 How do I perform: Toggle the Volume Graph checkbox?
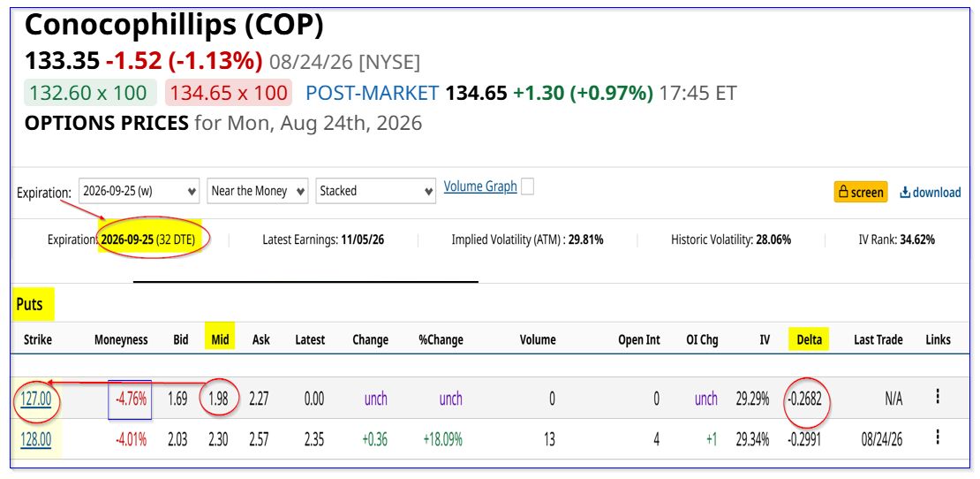(x=527, y=187)
